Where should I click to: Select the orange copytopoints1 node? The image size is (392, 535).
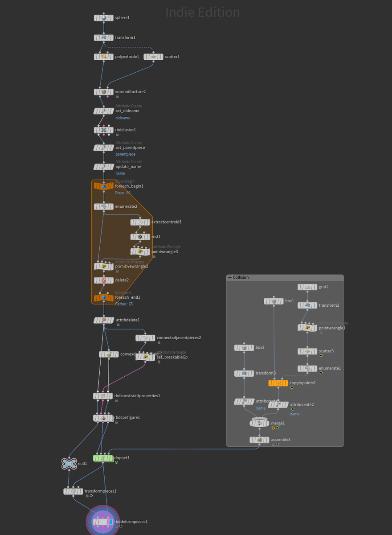pos(278,383)
